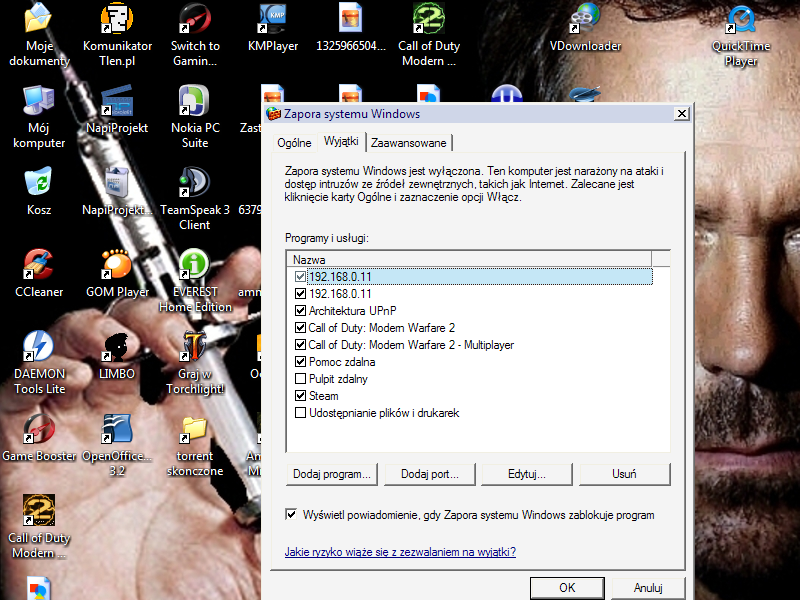
Task: Select the Komunikator Tlen.pl desktop icon
Action: (x=117, y=36)
